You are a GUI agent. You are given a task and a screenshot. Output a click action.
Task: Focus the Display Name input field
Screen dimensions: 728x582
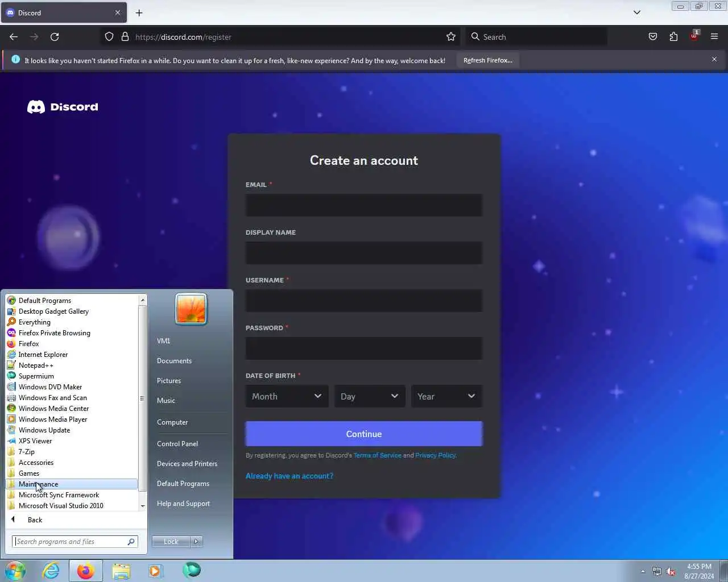[364, 253]
